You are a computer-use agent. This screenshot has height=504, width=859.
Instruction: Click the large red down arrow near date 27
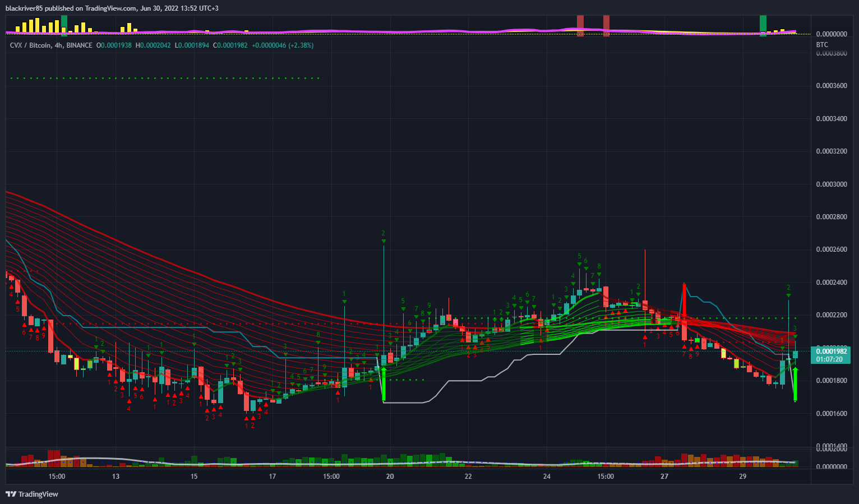tap(684, 300)
